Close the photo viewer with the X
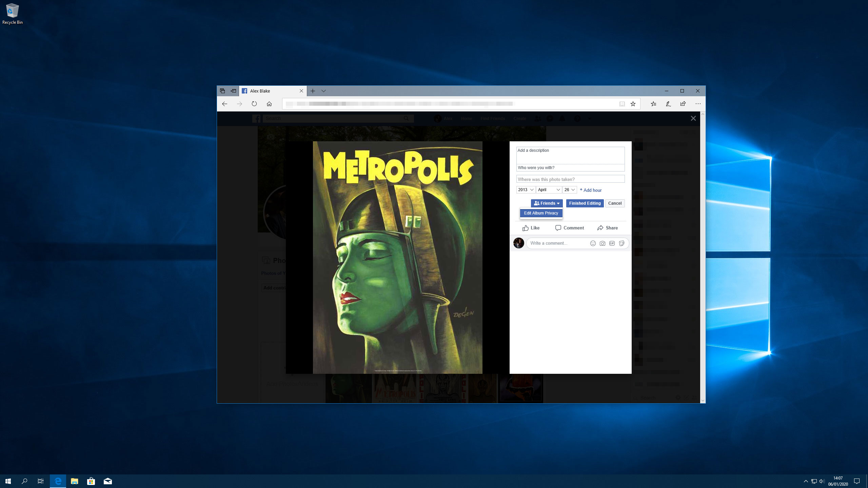Viewport: 868px width, 488px height. (x=693, y=118)
